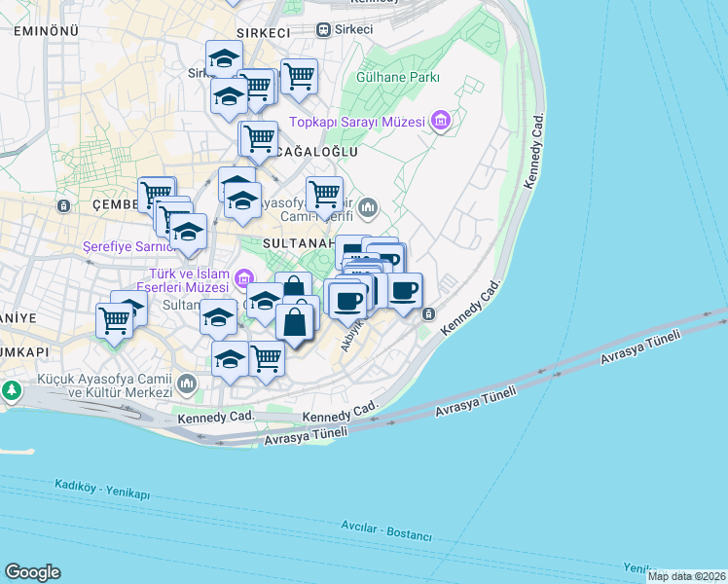This screenshot has width=728, height=584.
Task: Click the southernmost shopping cart marker
Action: (266, 358)
